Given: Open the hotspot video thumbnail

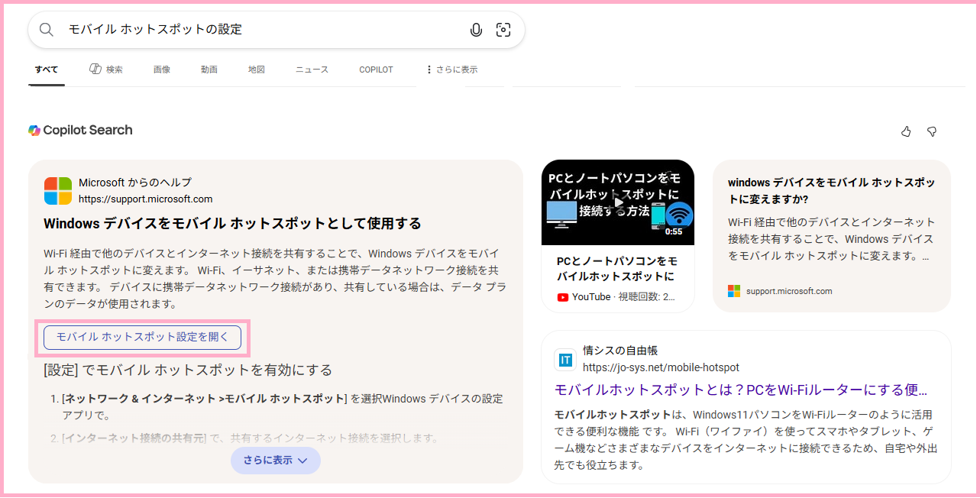Looking at the screenshot, I should pos(618,202).
